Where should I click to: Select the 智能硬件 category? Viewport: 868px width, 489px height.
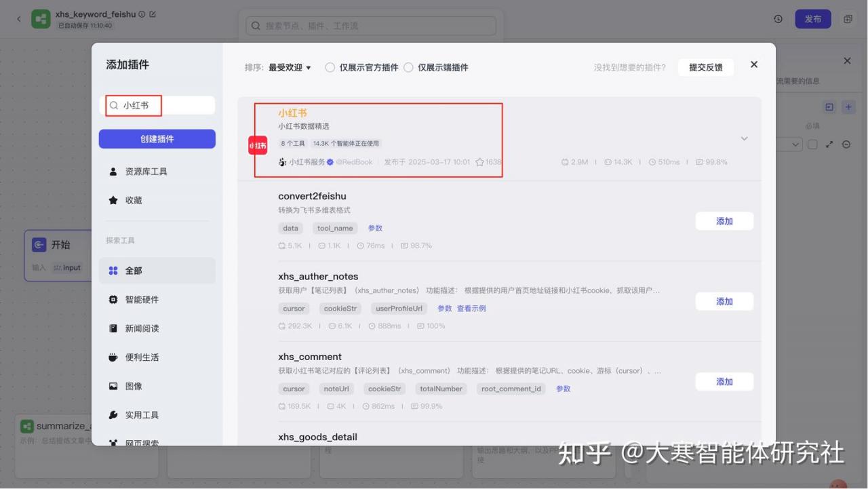157,299
